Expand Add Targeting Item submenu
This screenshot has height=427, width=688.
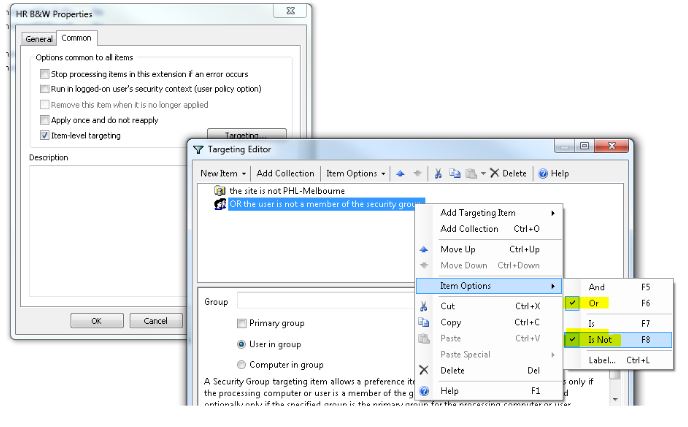tap(495, 213)
